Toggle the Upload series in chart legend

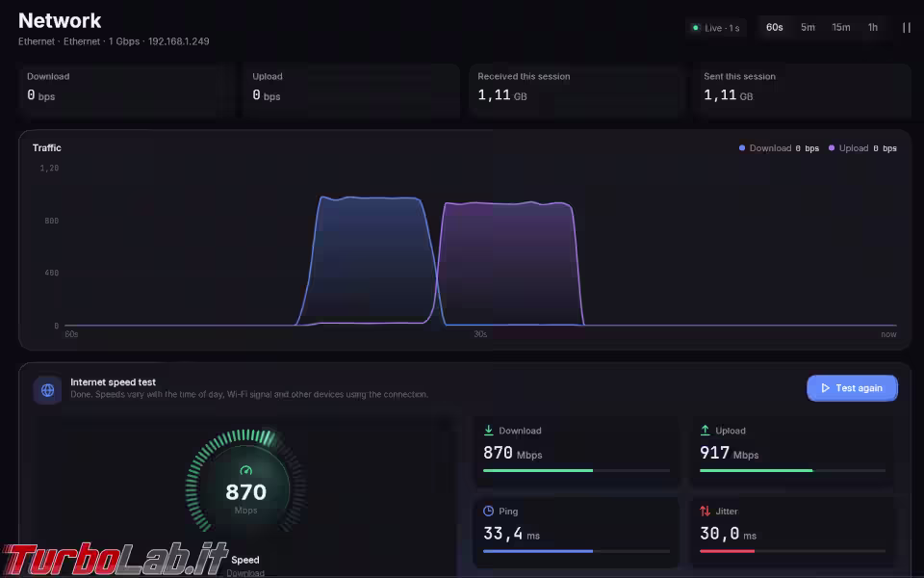pyautogui.click(x=862, y=148)
